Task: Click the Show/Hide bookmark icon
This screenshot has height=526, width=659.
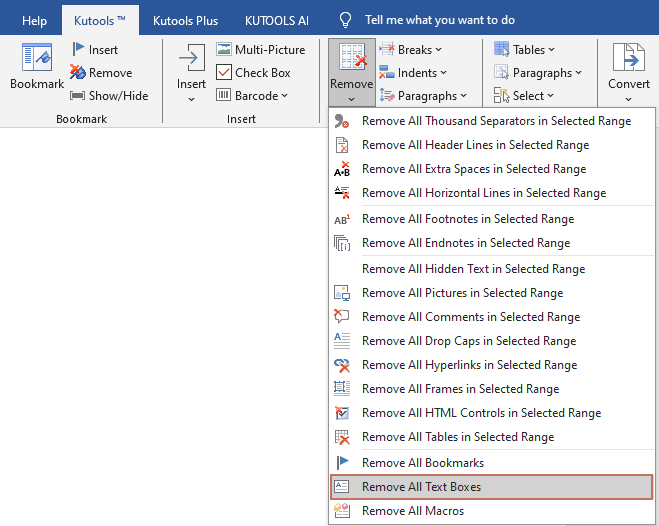Action: click(x=77, y=96)
